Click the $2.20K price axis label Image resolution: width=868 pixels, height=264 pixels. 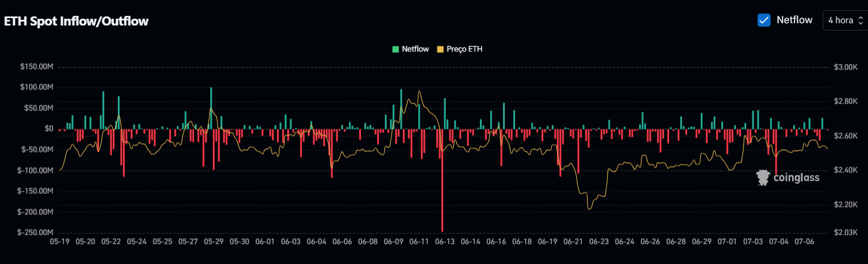coord(846,205)
